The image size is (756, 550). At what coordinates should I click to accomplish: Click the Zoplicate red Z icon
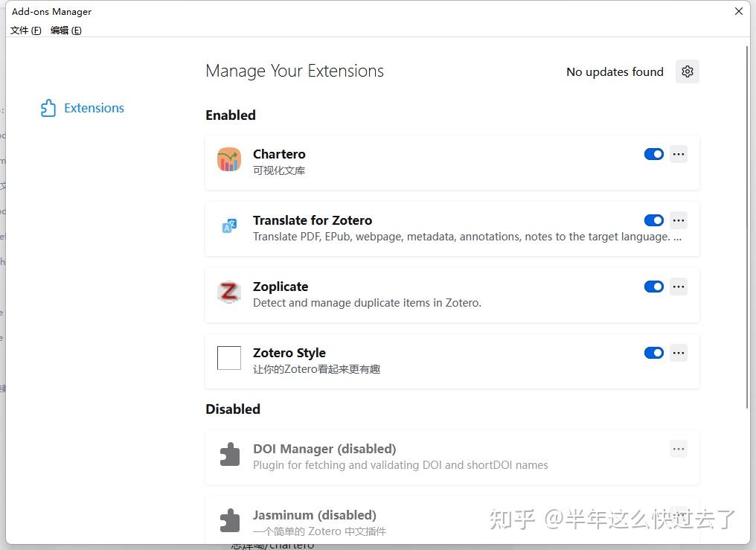pyautogui.click(x=228, y=292)
